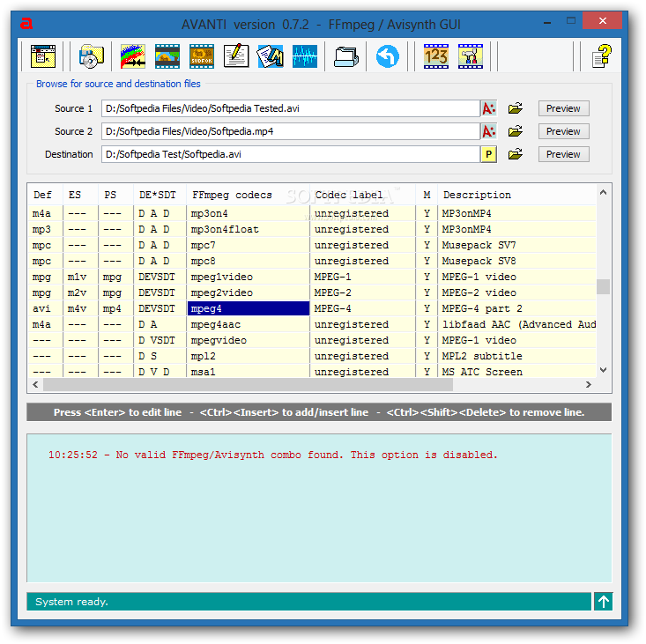Click the codec table scroll down arrow
This screenshot has width=646, height=644.
coord(603,370)
